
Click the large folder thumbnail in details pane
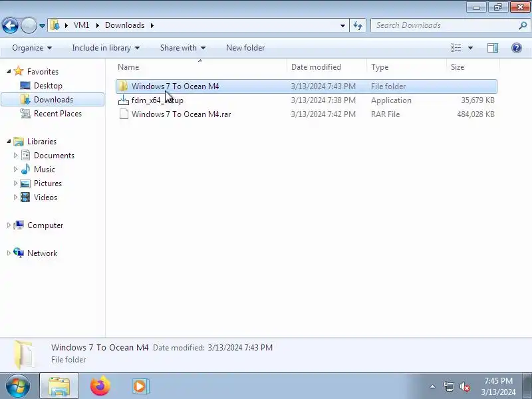23,354
